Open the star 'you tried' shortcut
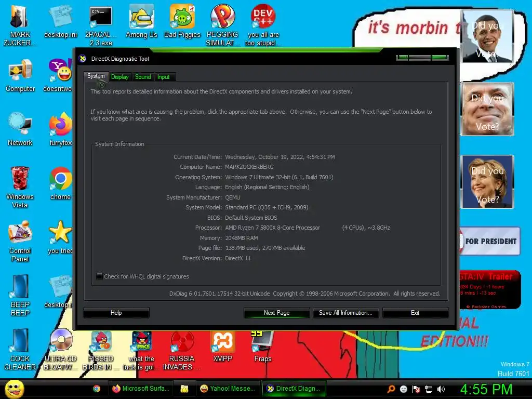Screen dimensions: 532x399 pos(60,237)
